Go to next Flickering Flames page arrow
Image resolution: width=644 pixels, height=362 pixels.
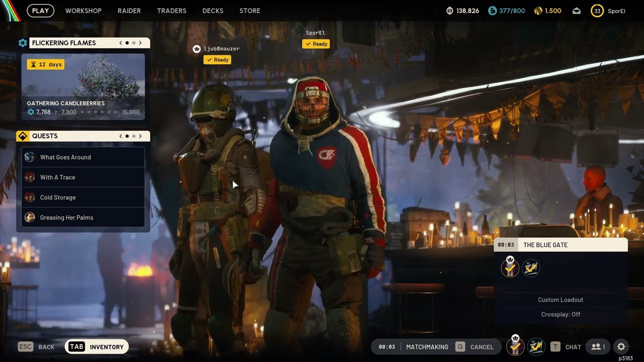(140, 43)
